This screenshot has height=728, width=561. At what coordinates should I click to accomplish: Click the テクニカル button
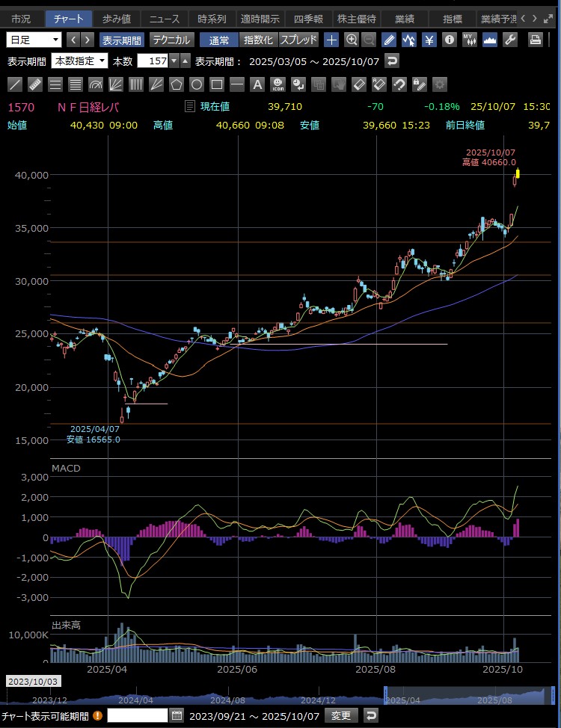point(171,40)
